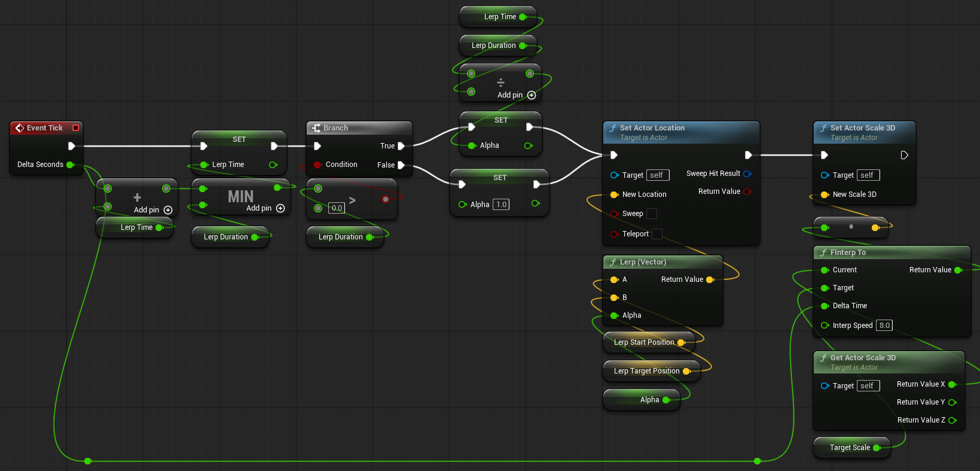Toggle the Teleport checkbox
Screen dimensions: 980x471
click(x=657, y=234)
